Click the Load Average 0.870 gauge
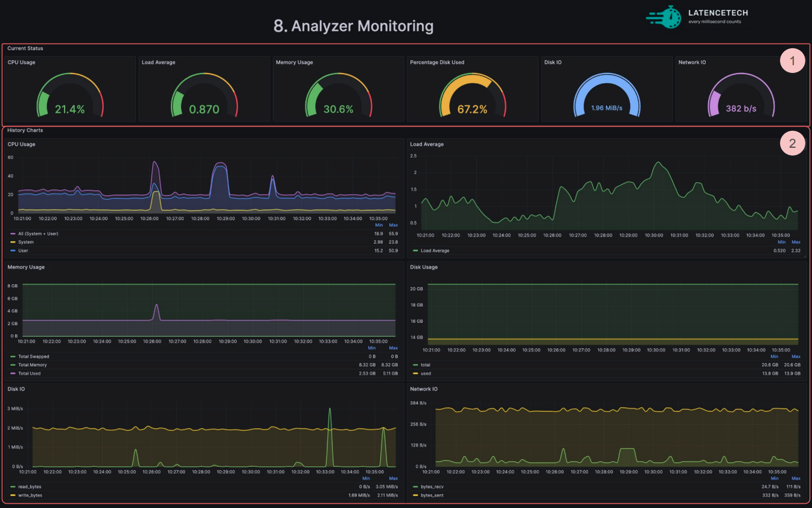The height and width of the screenshot is (508, 812). pyautogui.click(x=204, y=94)
